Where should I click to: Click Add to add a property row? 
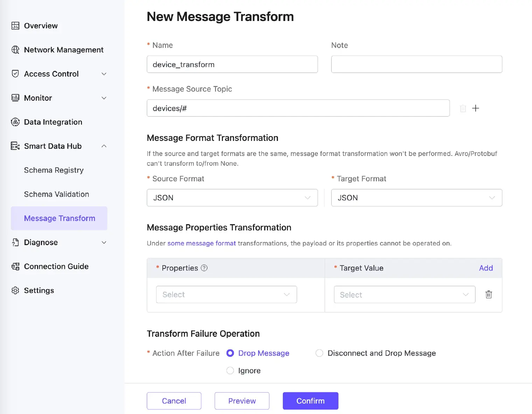click(x=486, y=268)
